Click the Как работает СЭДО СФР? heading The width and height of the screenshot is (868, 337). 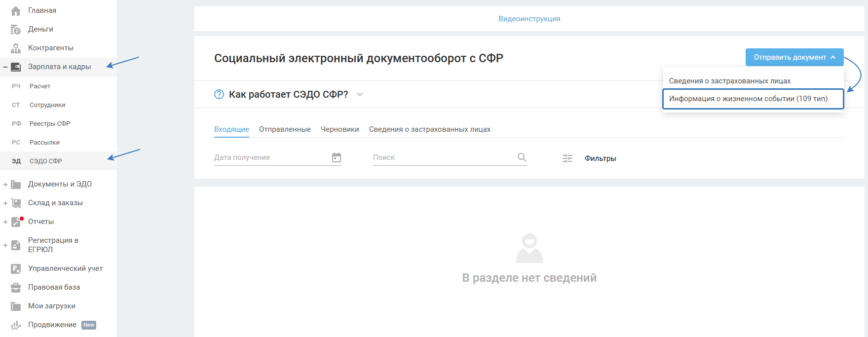point(289,94)
